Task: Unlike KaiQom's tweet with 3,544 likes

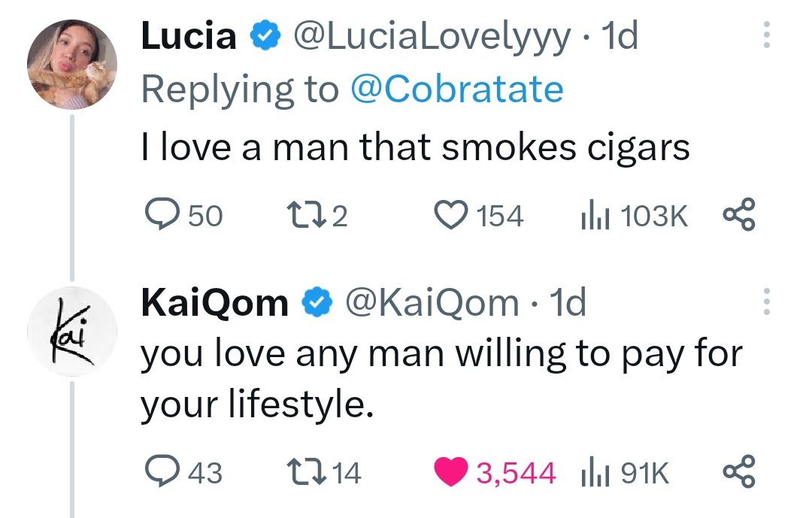Action: pyautogui.click(x=495, y=472)
